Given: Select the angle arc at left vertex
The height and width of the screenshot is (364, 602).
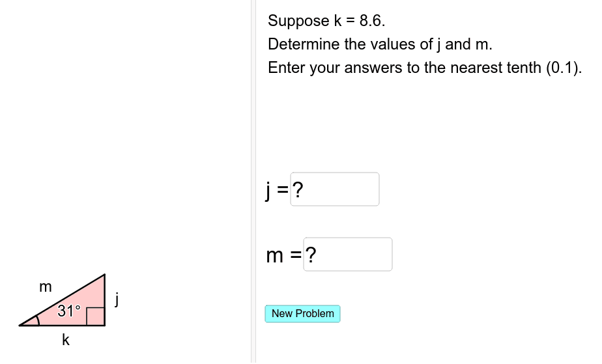Looking at the screenshot, I should (37, 320).
